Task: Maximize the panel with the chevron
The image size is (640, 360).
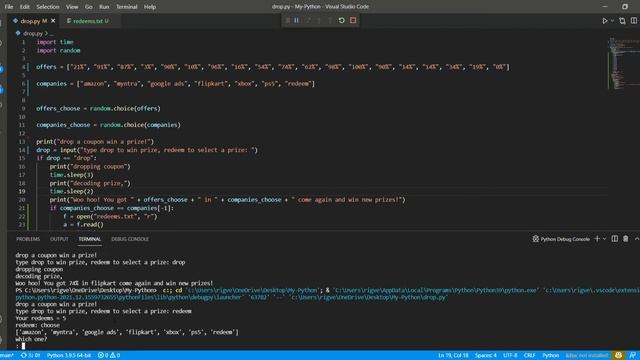Action: point(636,239)
